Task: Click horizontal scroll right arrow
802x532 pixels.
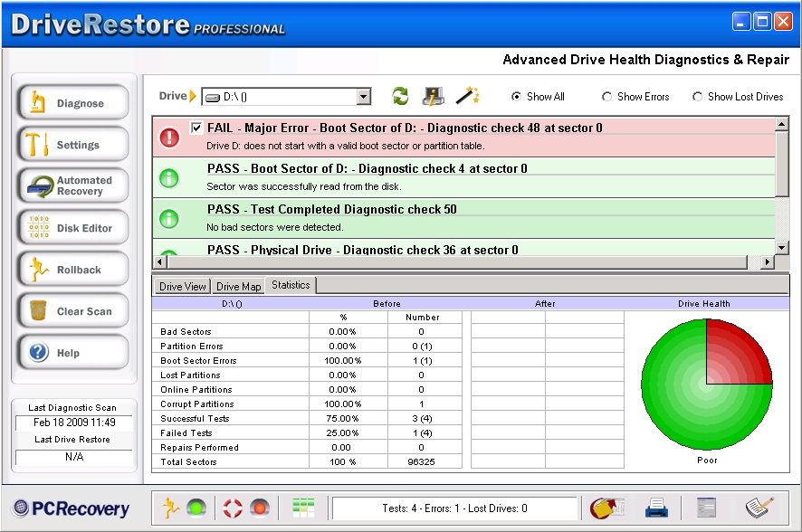Action: pyautogui.click(x=767, y=262)
